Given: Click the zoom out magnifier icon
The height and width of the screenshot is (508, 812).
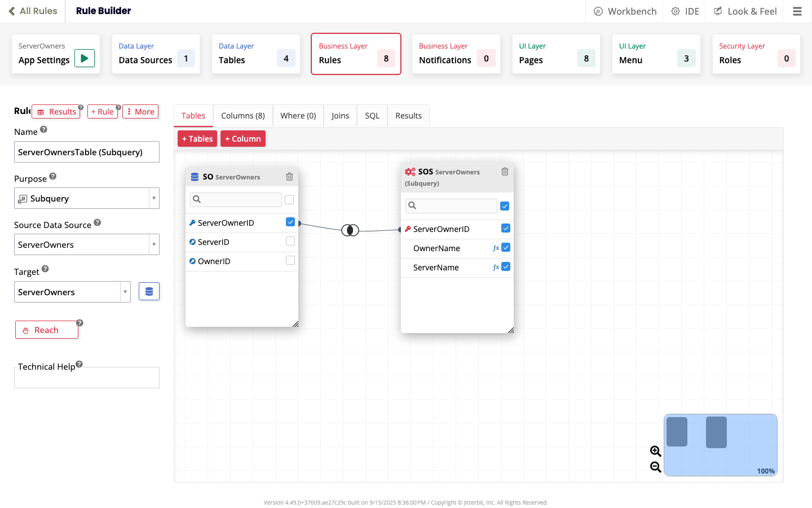Looking at the screenshot, I should pos(655,467).
